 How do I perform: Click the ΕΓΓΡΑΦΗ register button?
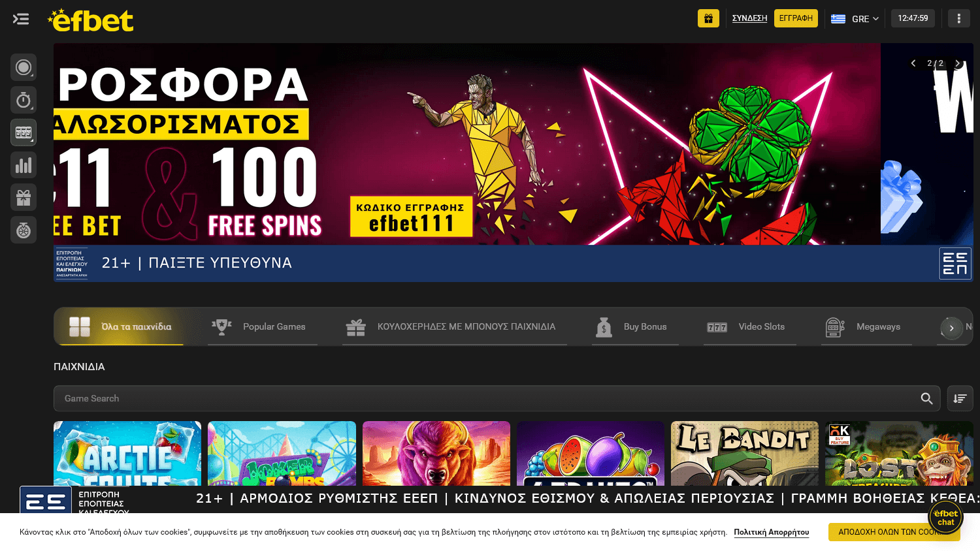796,18
